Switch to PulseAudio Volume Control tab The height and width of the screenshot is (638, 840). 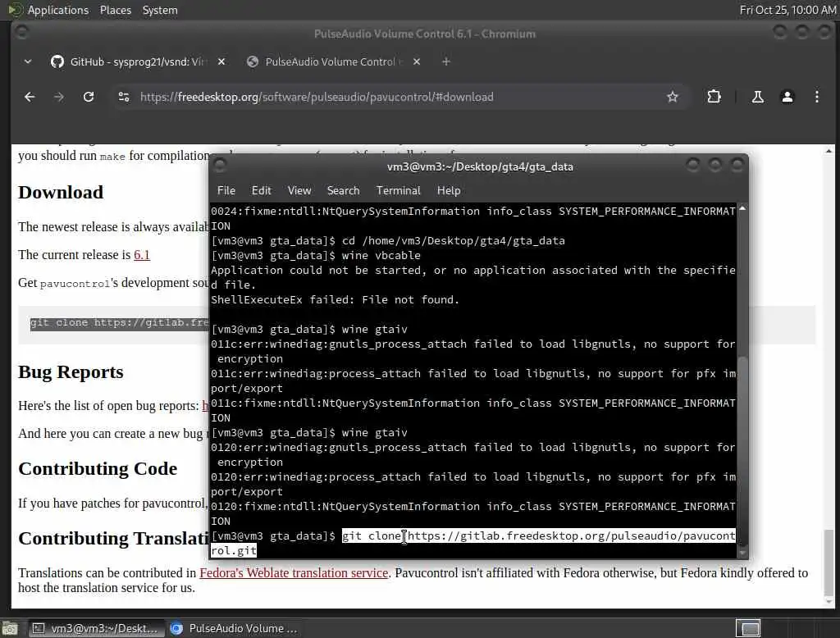[x=332, y=62]
